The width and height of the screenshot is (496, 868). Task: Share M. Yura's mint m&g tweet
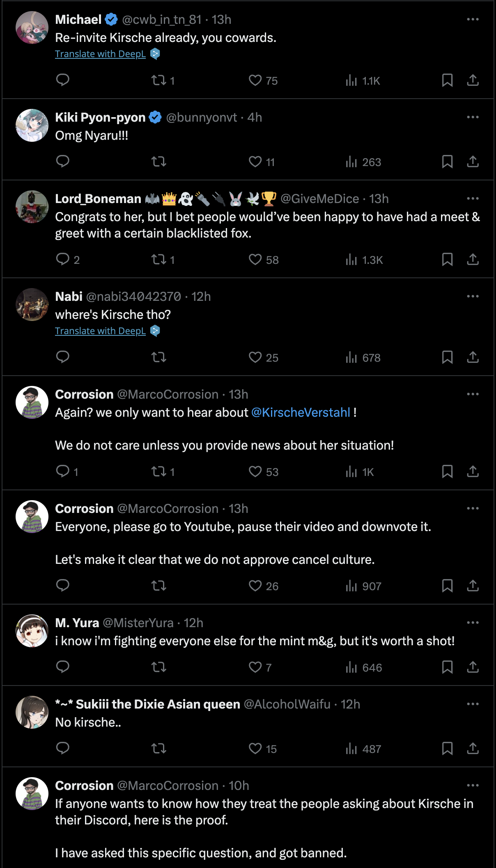[x=473, y=667]
